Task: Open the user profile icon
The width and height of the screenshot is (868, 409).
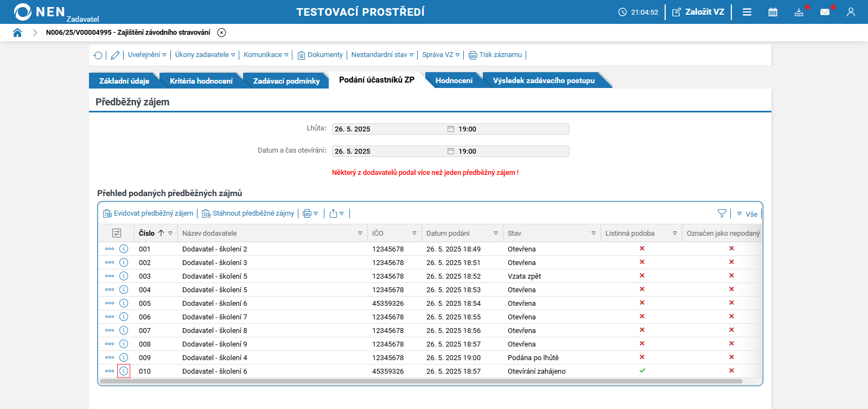Action: pyautogui.click(x=851, y=12)
